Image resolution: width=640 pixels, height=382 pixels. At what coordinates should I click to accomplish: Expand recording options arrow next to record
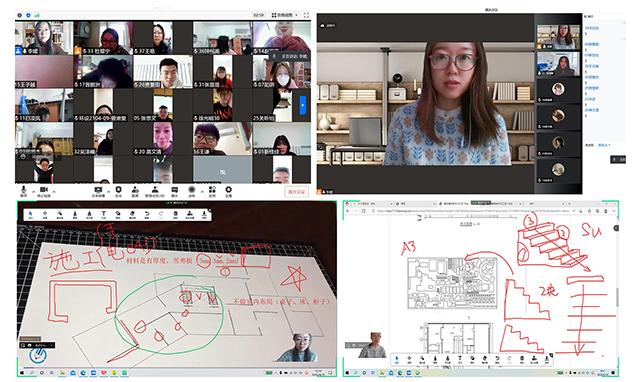click(202, 191)
